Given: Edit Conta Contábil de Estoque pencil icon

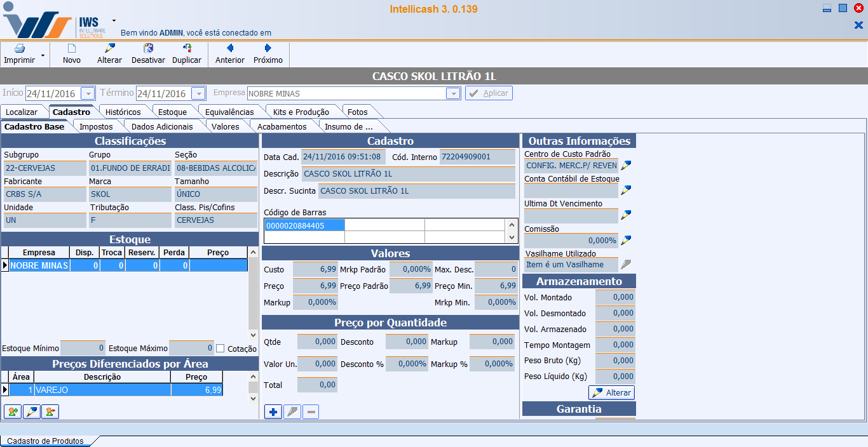Looking at the screenshot, I should 626,190.
